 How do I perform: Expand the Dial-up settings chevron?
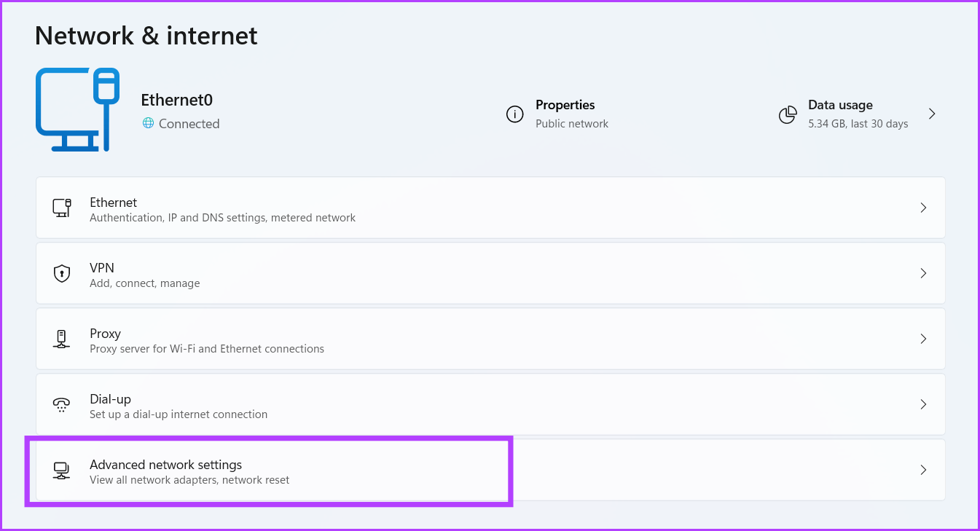pyautogui.click(x=923, y=404)
